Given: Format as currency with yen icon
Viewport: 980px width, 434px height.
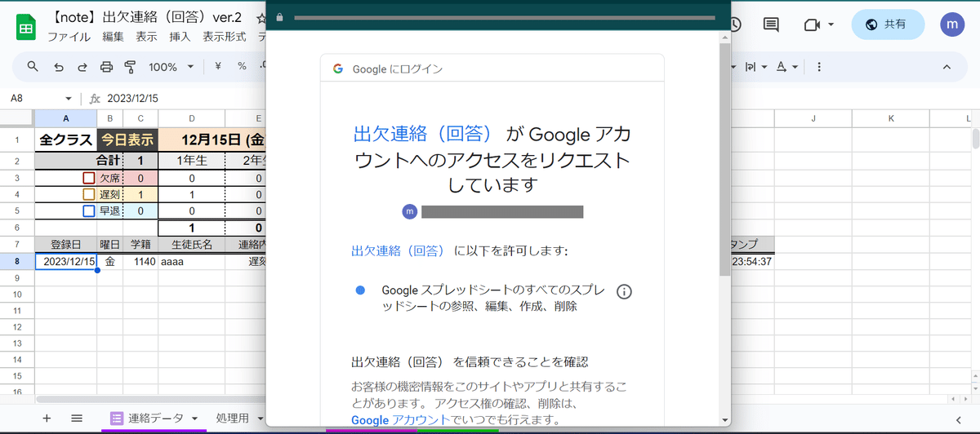Looking at the screenshot, I should coord(218,67).
